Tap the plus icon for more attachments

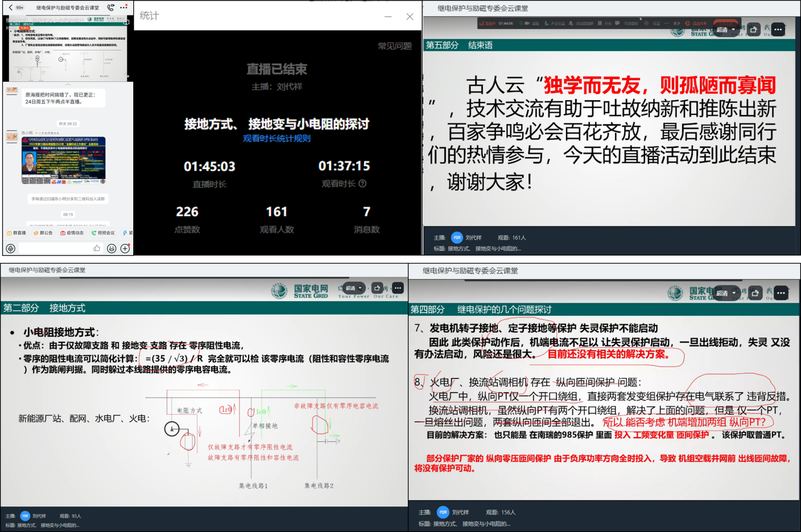click(x=125, y=248)
